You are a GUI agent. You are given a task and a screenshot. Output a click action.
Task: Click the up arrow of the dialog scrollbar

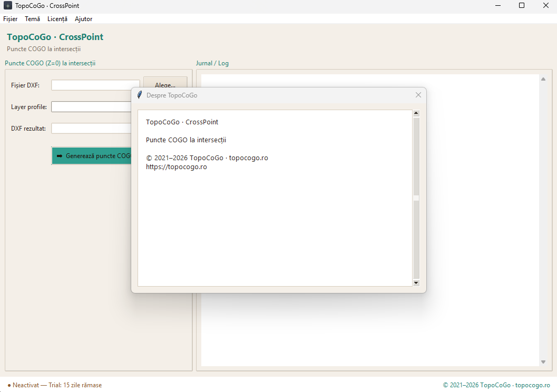click(x=416, y=113)
